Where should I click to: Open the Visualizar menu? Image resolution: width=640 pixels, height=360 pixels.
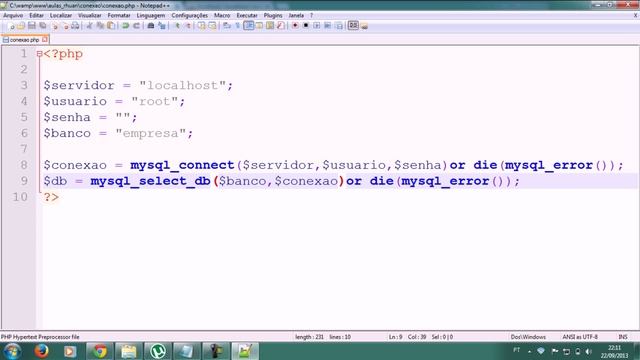(x=90, y=16)
